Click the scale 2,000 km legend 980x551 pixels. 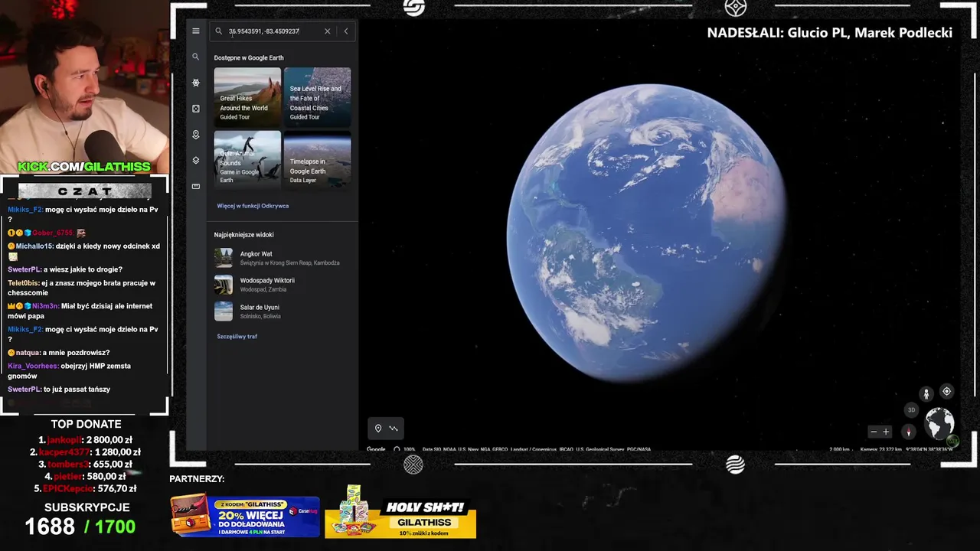tap(839, 449)
